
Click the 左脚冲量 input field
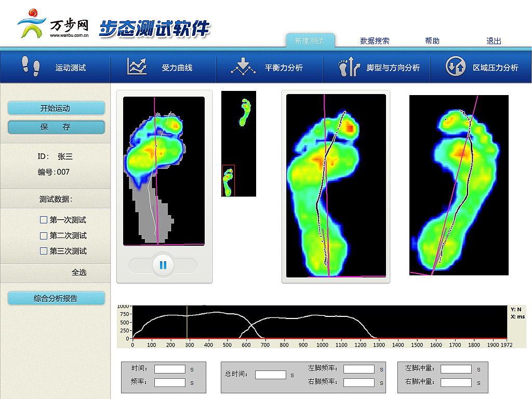(456, 369)
